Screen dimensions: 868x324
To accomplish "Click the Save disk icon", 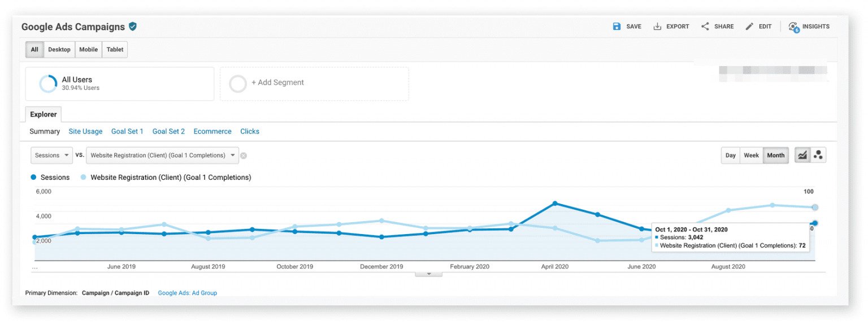I will 617,27.
